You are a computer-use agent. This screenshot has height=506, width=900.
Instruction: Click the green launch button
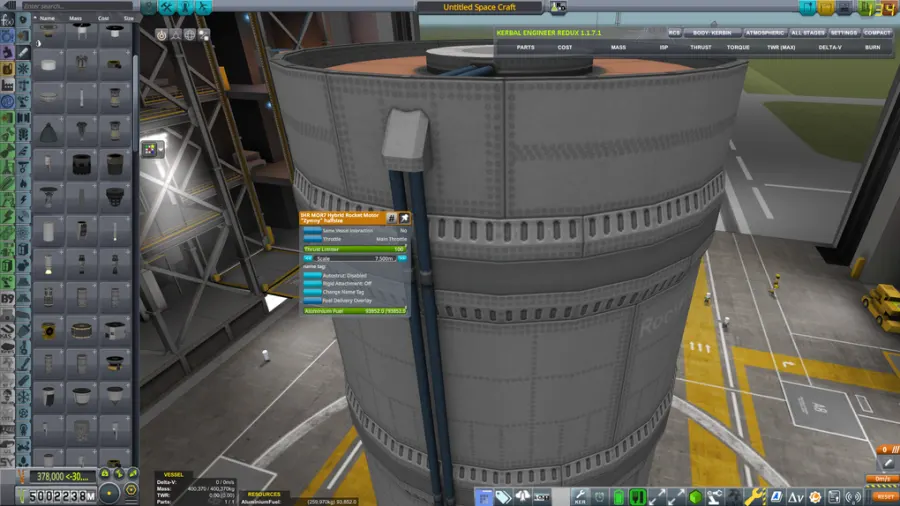[865, 7]
